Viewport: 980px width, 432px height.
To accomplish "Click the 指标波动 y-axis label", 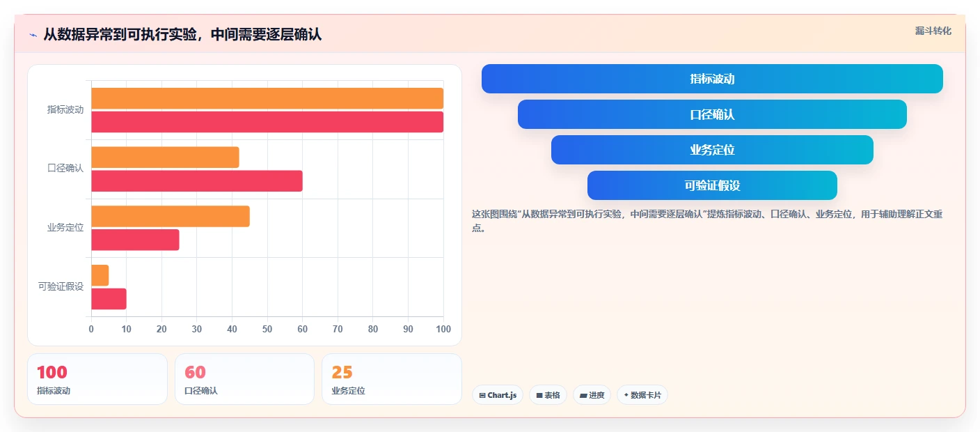I will 65,110.
